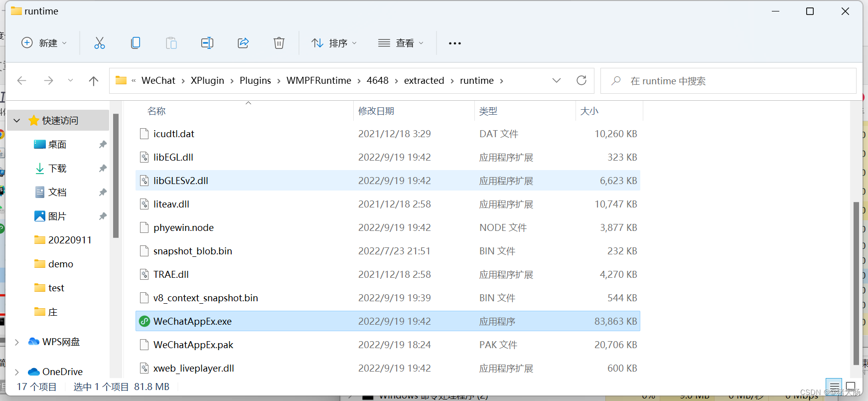Image resolution: width=868 pixels, height=401 pixels.
Task: Click XPlugin in the breadcrumb path
Action: click(x=207, y=80)
